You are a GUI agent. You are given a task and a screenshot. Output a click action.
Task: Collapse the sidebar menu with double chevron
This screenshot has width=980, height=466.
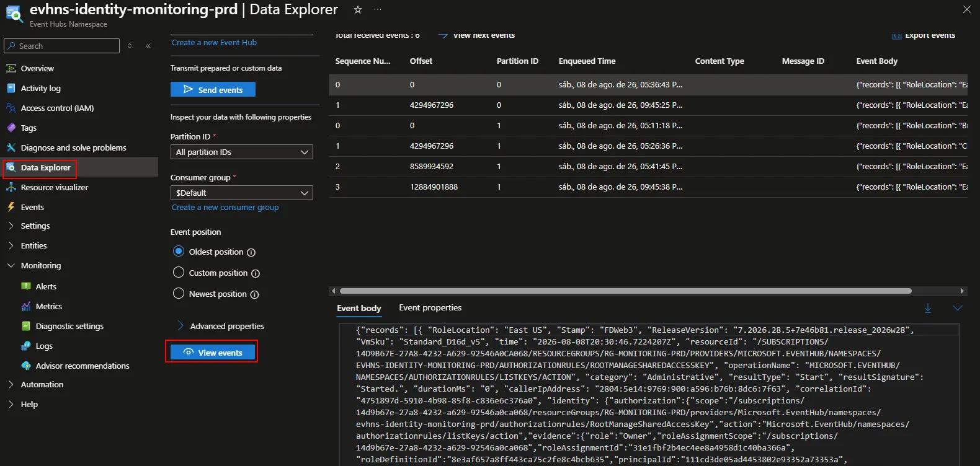148,46
